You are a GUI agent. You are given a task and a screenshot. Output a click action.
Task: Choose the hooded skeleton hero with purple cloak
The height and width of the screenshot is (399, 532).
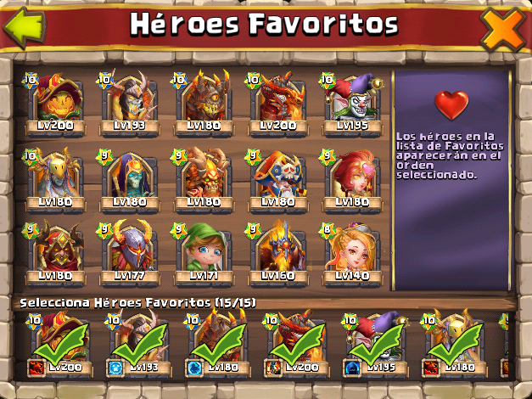[x=130, y=181]
